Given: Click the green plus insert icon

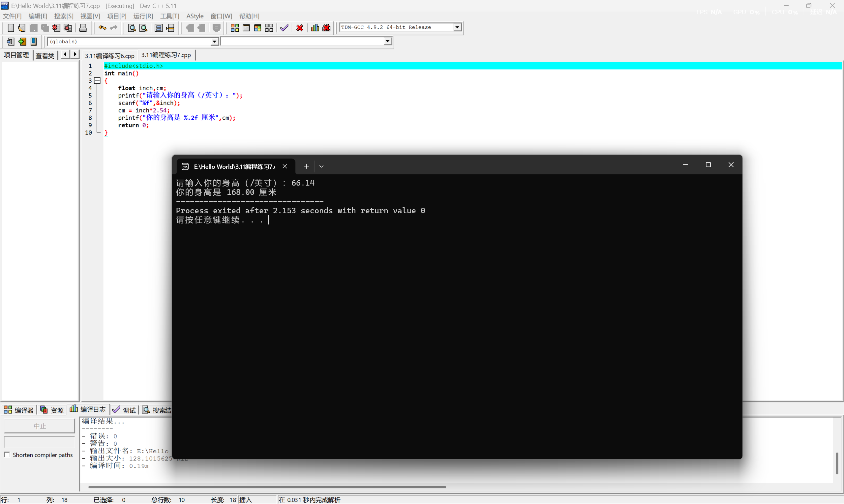Looking at the screenshot, I should [22, 42].
